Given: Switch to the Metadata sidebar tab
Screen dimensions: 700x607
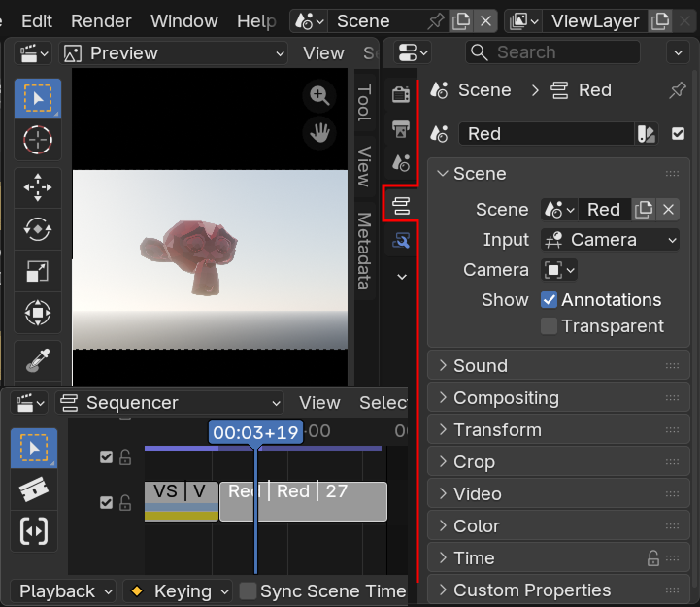Looking at the screenshot, I should pos(365,251).
